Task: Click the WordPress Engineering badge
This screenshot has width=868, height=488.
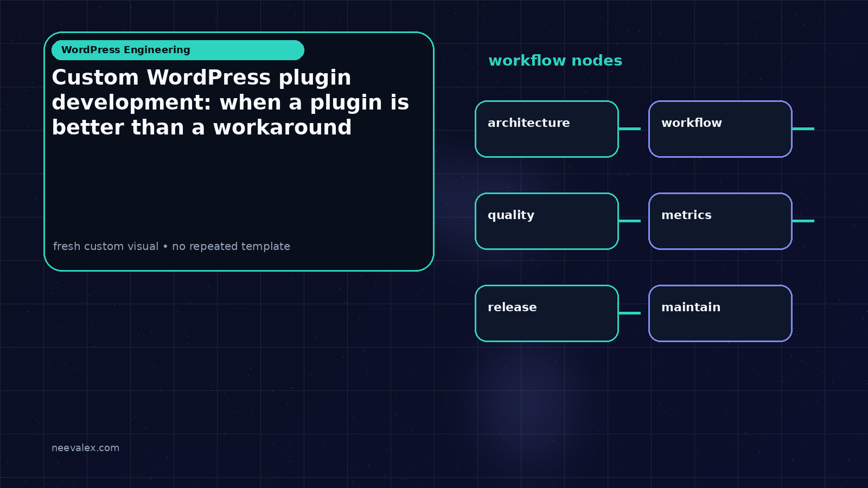Action: [178, 50]
